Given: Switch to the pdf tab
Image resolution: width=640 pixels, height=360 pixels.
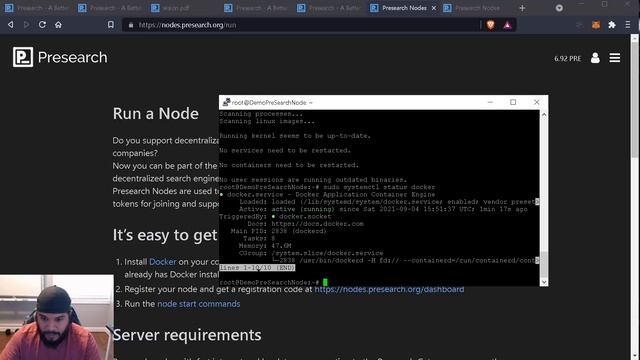Looking at the screenshot, I should [184, 8].
